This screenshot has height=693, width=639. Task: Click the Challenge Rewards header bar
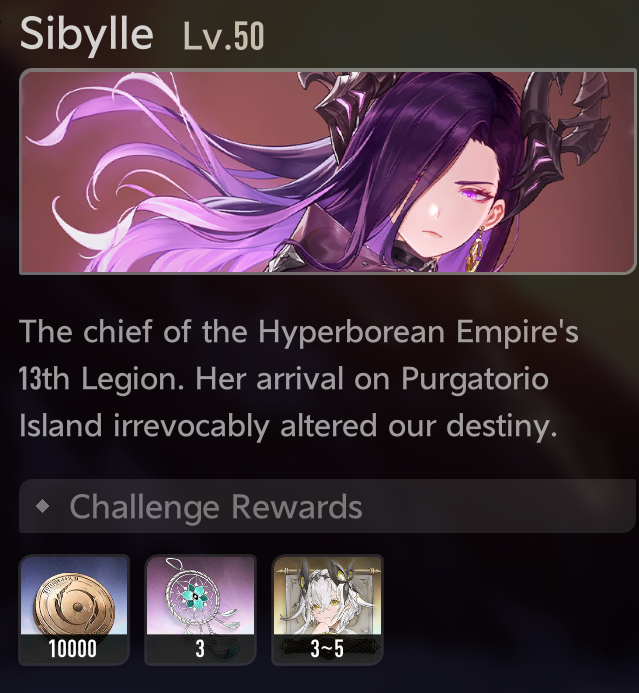pos(327,506)
